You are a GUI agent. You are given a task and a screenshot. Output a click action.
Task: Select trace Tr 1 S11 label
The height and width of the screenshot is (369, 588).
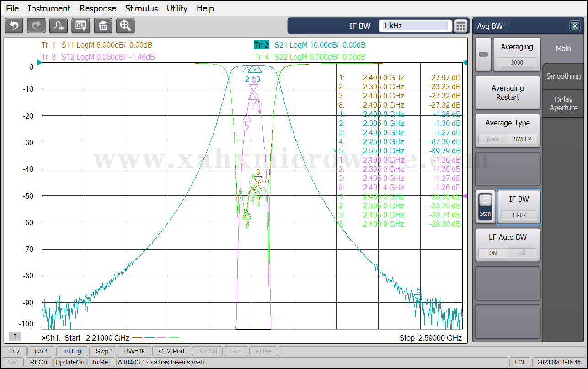(97, 45)
